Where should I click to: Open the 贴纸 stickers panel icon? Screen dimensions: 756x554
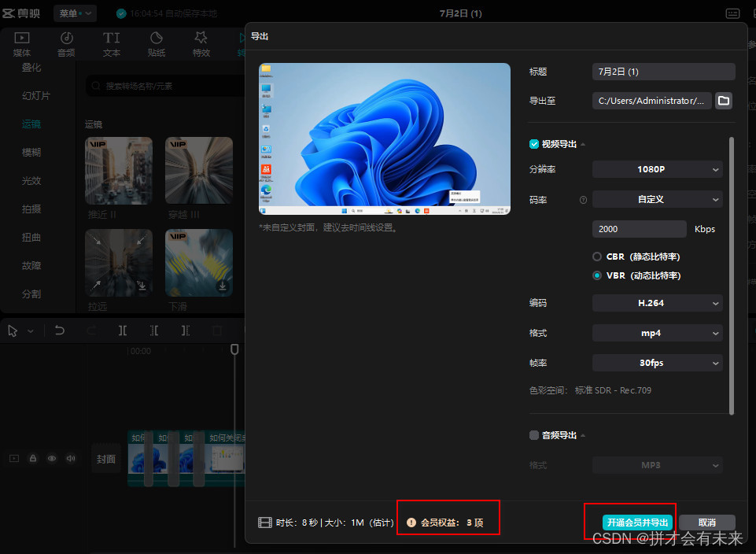tap(157, 38)
